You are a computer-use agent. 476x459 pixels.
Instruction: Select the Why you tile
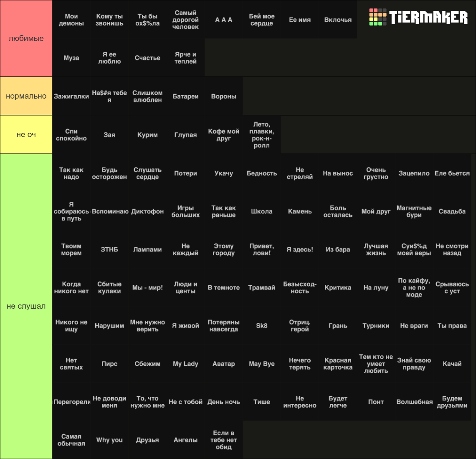tap(109, 440)
